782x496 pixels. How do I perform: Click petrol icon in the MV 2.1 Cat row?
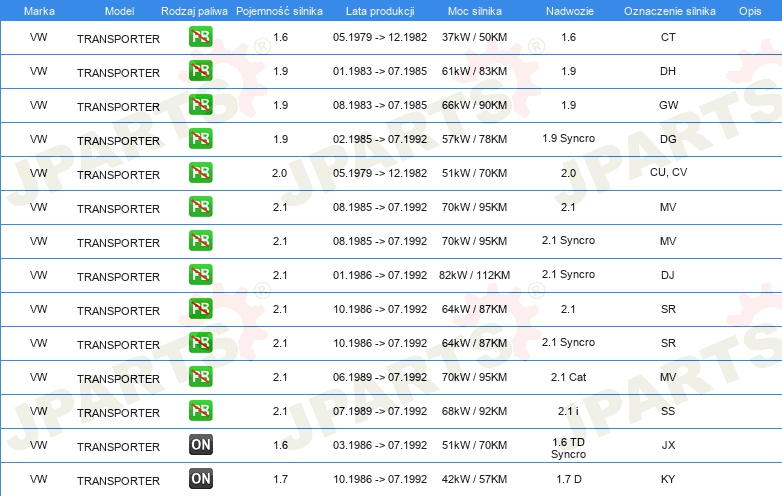coord(200,376)
